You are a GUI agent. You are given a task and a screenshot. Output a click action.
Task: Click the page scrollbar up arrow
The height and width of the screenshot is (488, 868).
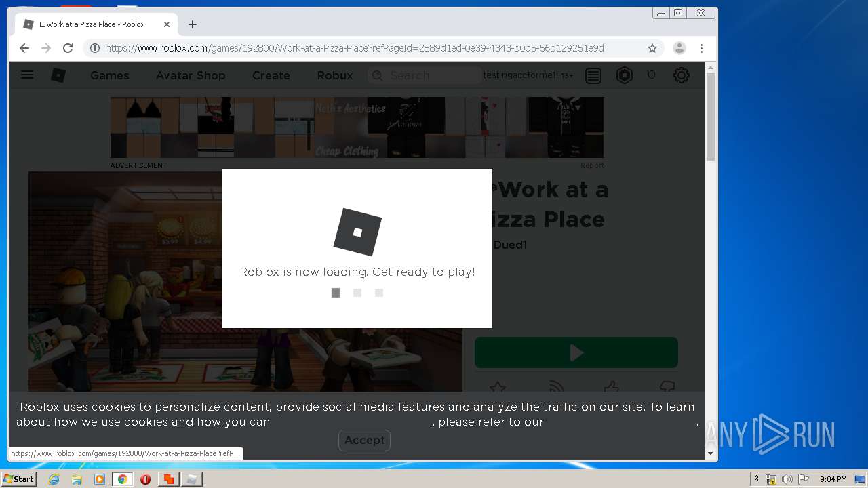pyautogui.click(x=711, y=67)
